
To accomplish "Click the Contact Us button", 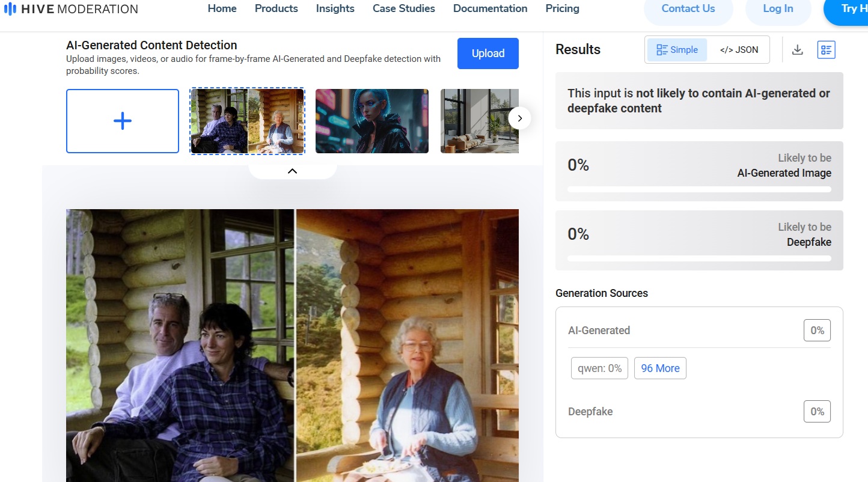I will [688, 9].
